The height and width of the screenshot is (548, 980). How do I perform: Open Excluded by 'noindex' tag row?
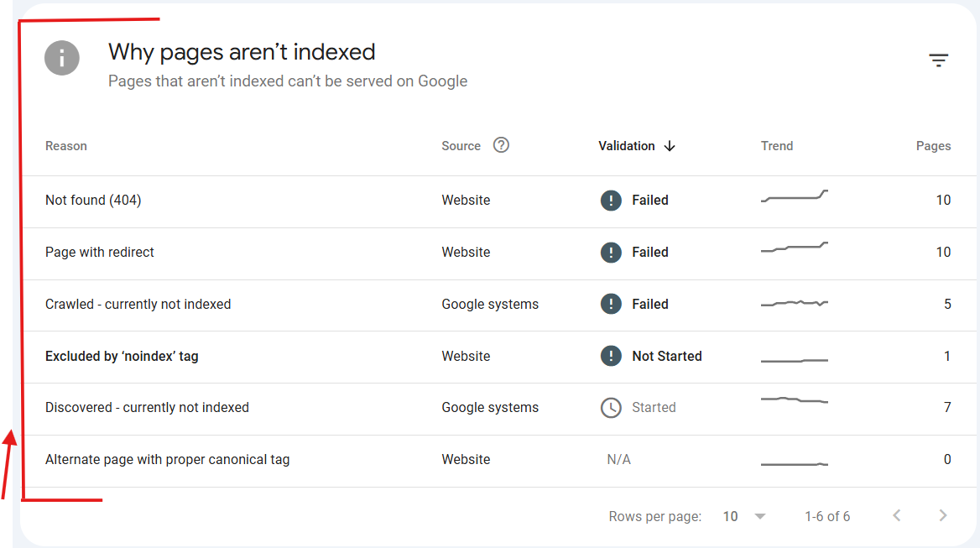click(122, 357)
